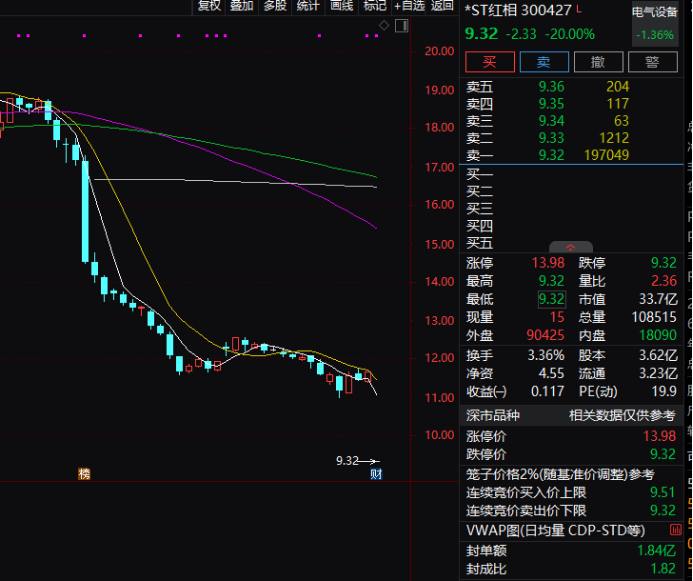
Task: Click the -20.00% change value
Action: pos(570,34)
